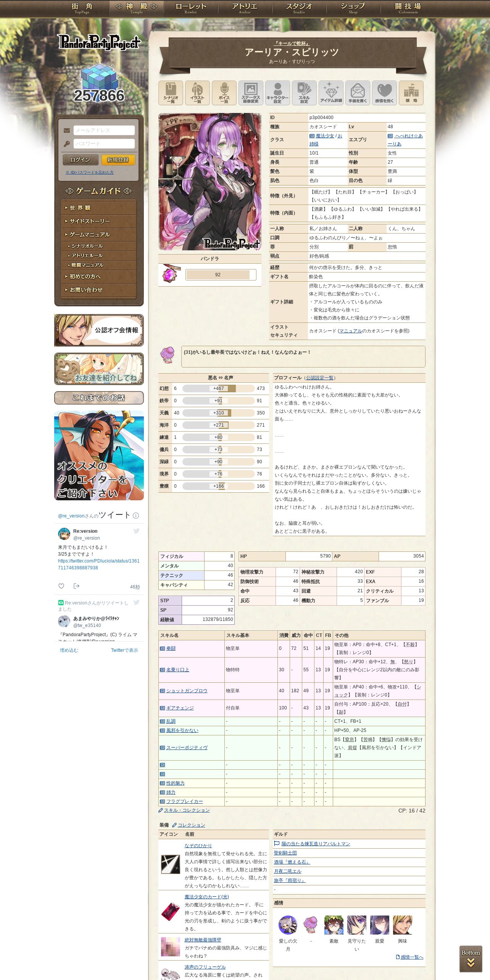Click the 魔法少女のカード red card icon
Viewport: 490px width, 980px height.
click(x=170, y=912)
